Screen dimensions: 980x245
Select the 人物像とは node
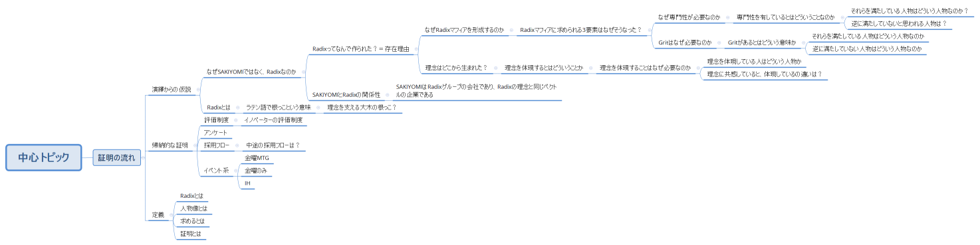(193, 208)
